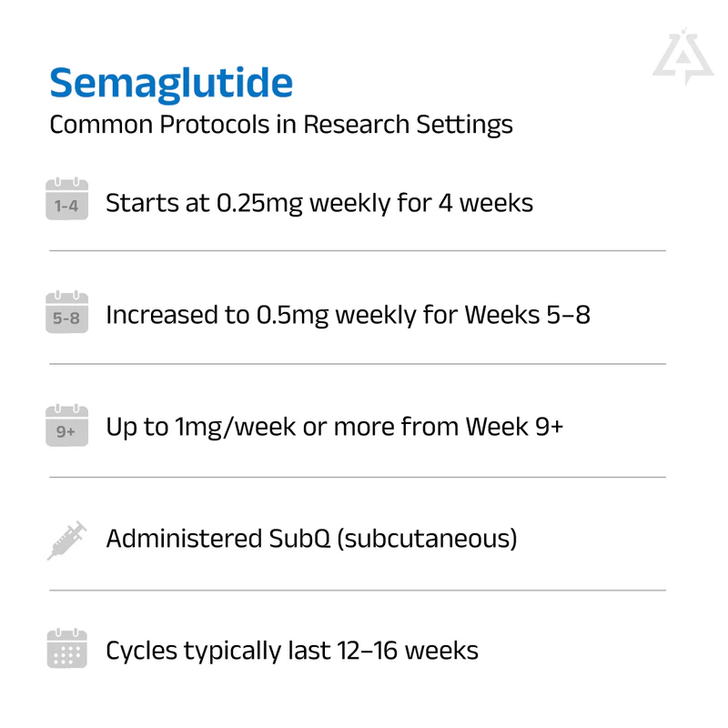Image resolution: width=728 pixels, height=728 pixels.
Task: Select the calendar grid icon beside Cycles
Action: (66, 650)
